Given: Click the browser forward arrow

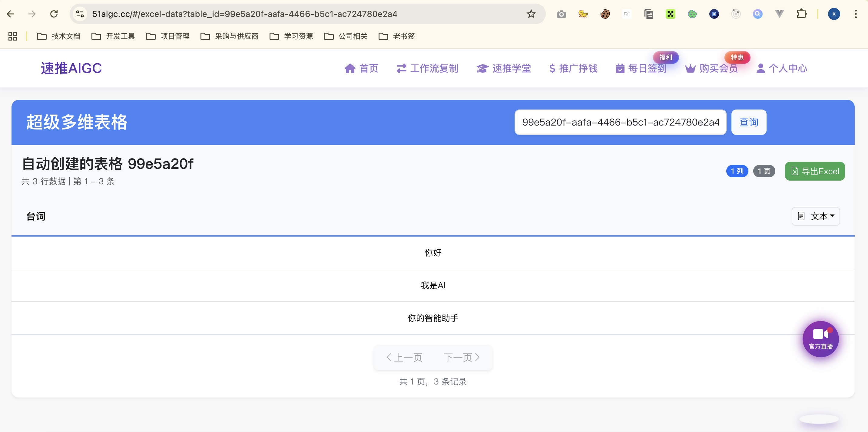Looking at the screenshot, I should 32,14.
